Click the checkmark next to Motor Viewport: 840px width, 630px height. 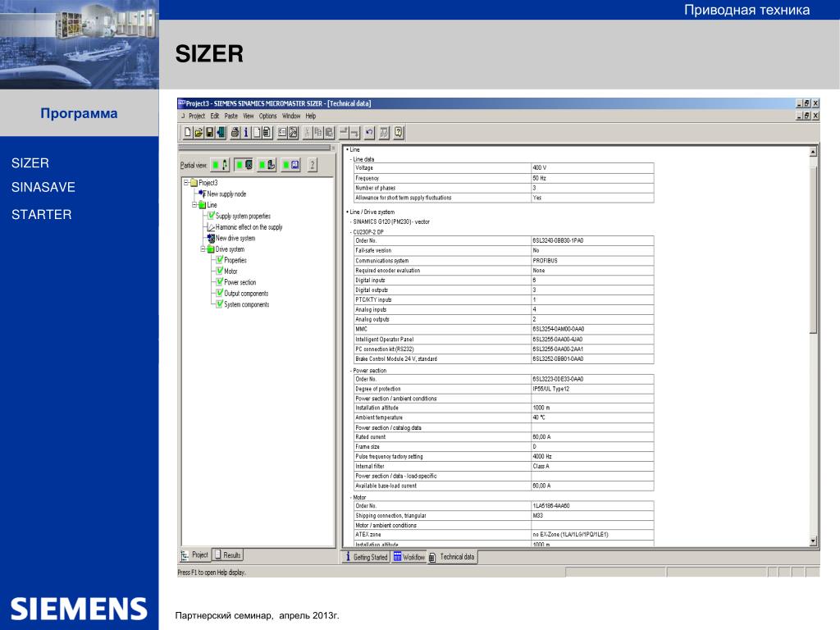[220, 271]
